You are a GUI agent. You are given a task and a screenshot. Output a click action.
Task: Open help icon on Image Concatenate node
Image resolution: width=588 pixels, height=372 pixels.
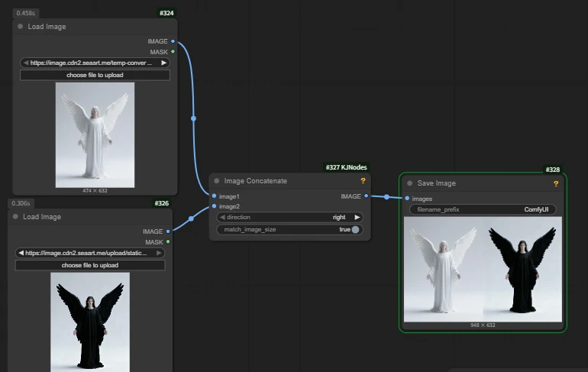click(363, 181)
